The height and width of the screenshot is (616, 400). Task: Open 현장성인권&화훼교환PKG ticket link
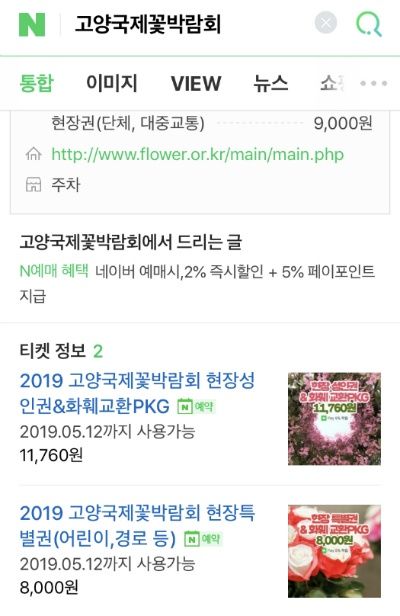pyautogui.click(x=137, y=393)
